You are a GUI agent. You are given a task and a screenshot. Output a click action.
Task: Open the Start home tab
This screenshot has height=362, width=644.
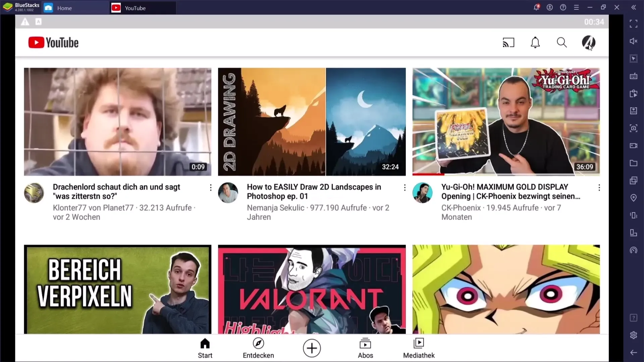click(x=205, y=348)
